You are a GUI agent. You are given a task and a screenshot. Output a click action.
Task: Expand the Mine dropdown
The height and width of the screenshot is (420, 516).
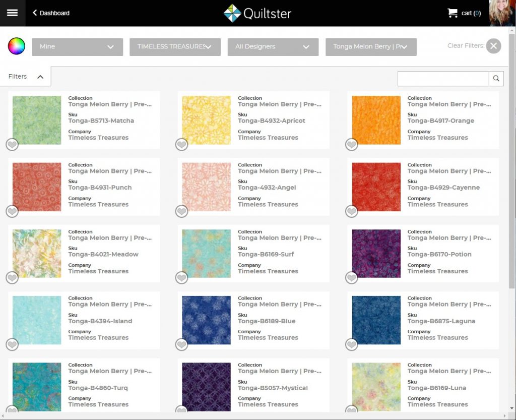[77, 47]
